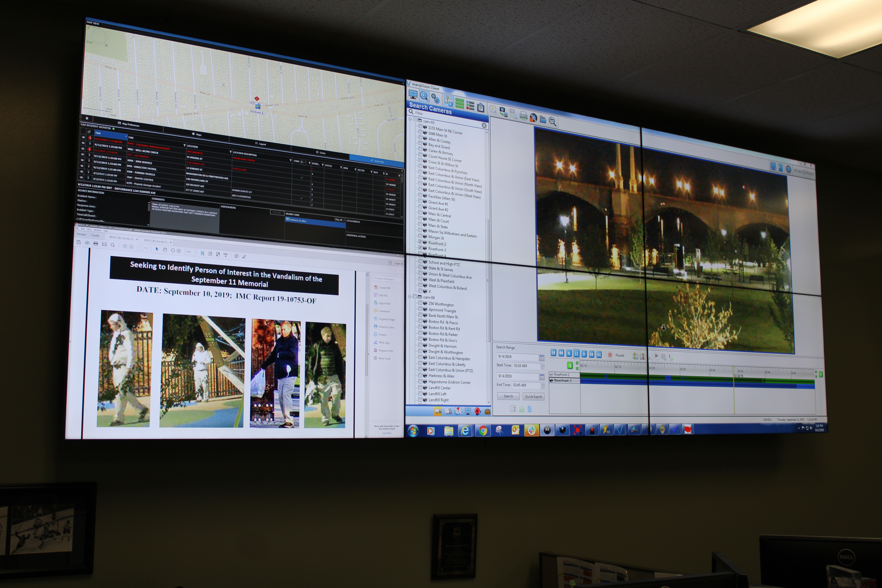Click Create PDF in Acrobat tools pane
The image size is (882, 588).
point(382,288)
